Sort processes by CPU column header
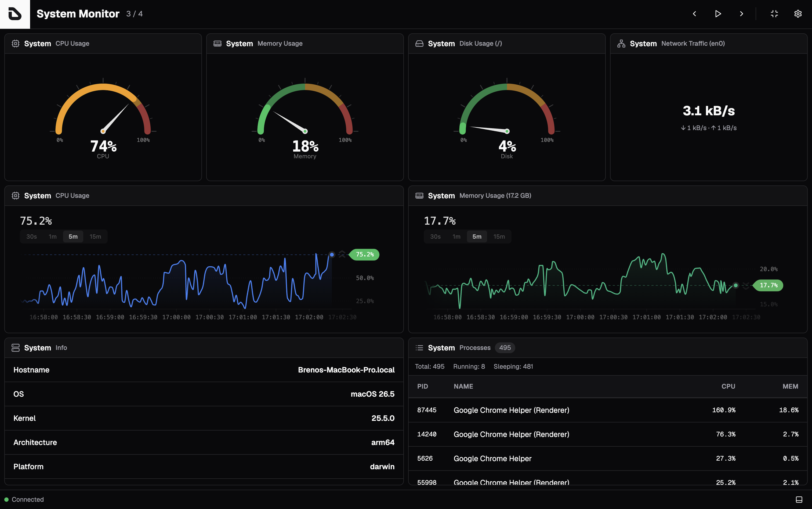 [x=728, y=386]
